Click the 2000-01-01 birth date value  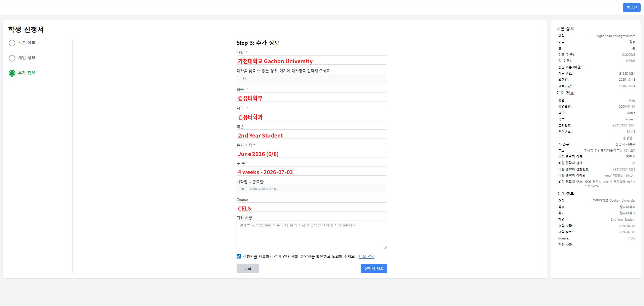coord(627,107)
